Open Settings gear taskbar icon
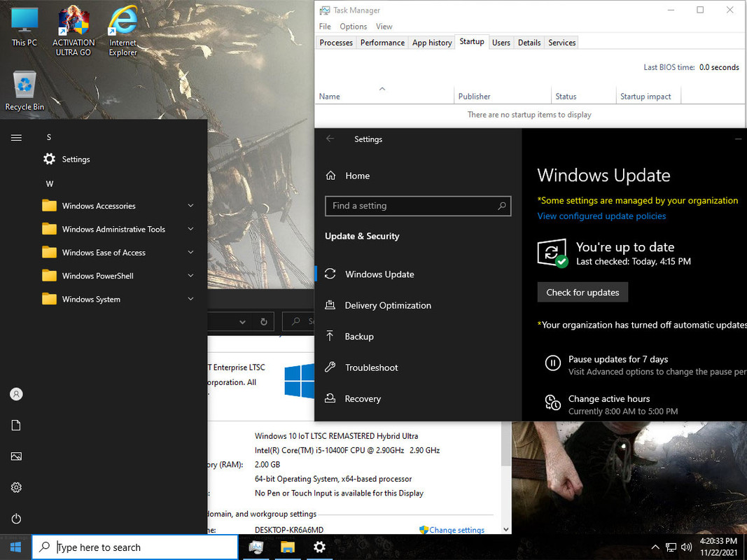Viewport: 747px width, 560px height. 319,547
